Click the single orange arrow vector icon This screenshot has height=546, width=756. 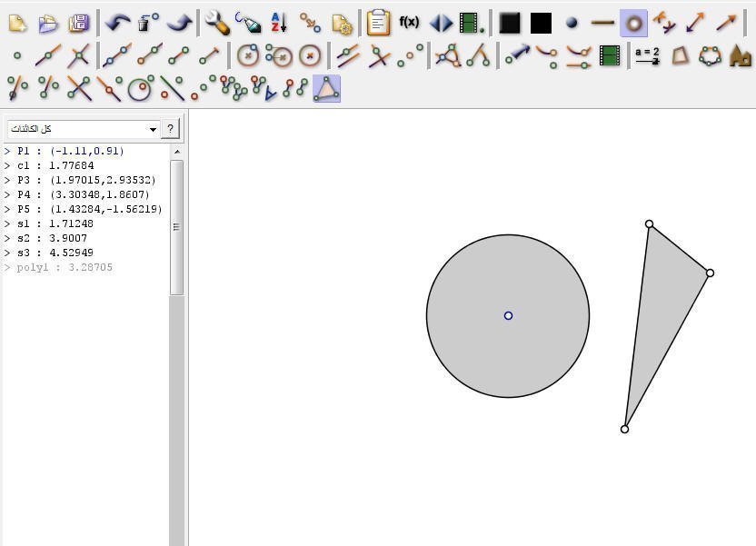tap(726, 23)
